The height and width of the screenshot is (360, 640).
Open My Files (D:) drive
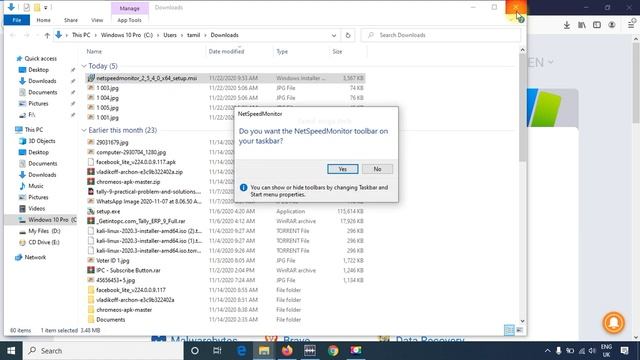point(44,231)
